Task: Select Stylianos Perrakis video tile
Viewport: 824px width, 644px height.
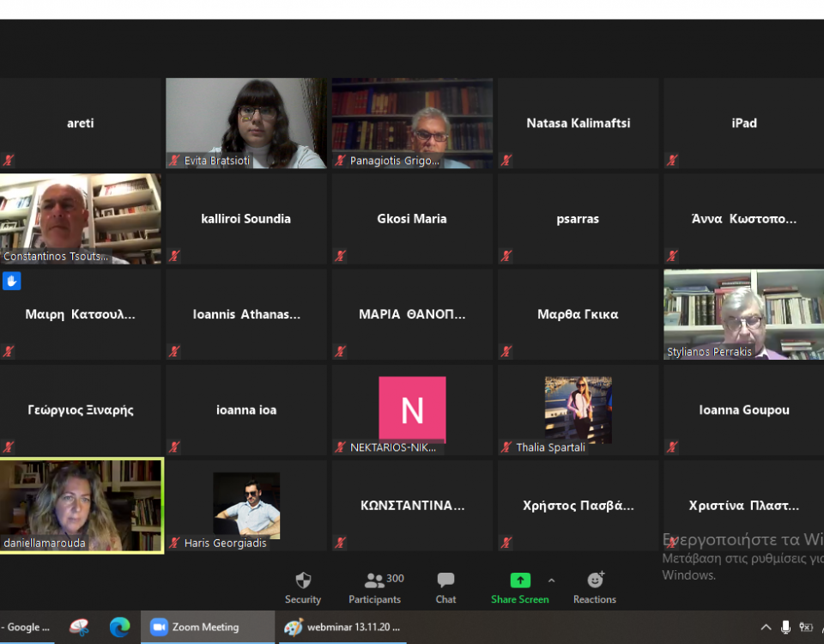Action: (x=743, y=314)
